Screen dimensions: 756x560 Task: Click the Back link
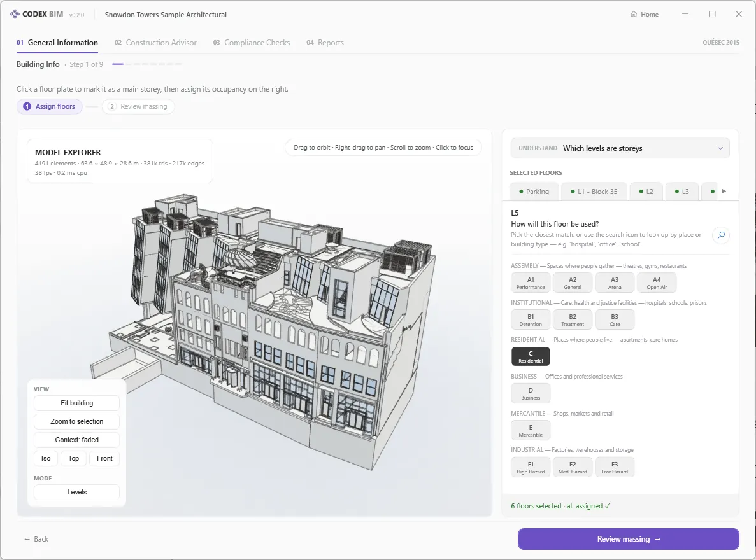click(36, 539)
